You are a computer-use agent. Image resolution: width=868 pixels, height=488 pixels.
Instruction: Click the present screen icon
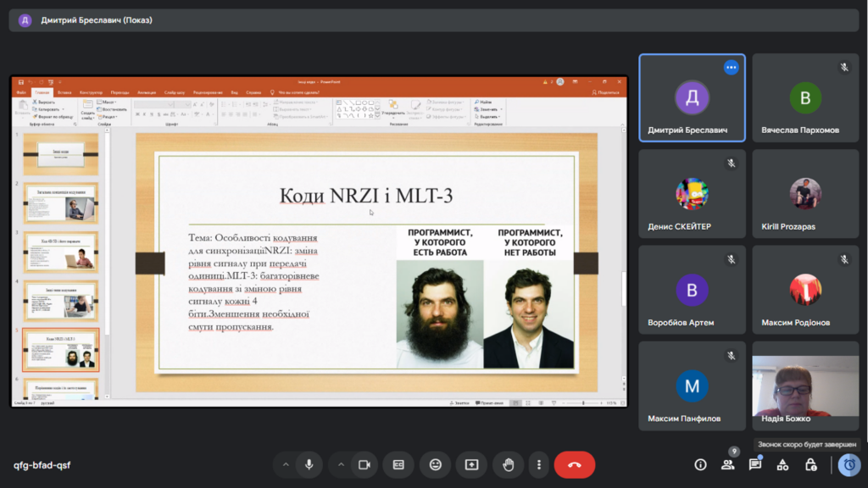471,464
